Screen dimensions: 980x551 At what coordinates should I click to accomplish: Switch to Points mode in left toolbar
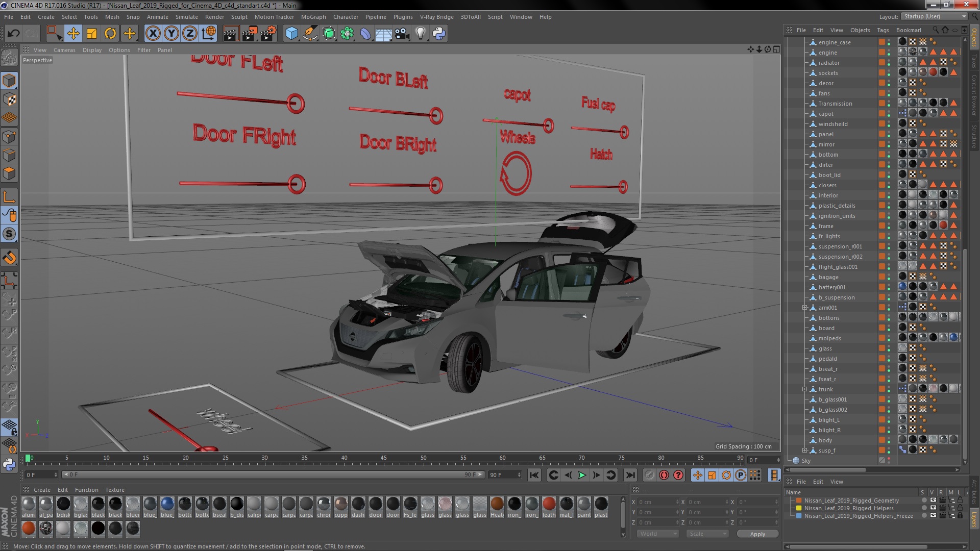point(9,137)
